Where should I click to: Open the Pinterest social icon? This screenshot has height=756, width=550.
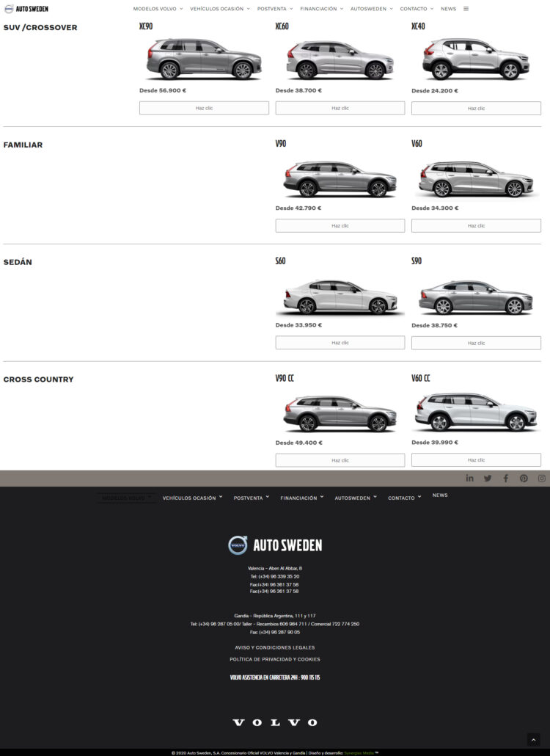tap(524, 479)
